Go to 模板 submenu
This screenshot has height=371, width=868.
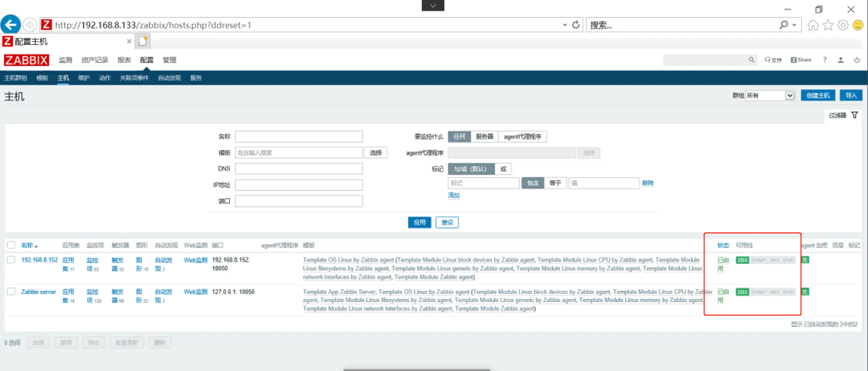tap(42, 78)
